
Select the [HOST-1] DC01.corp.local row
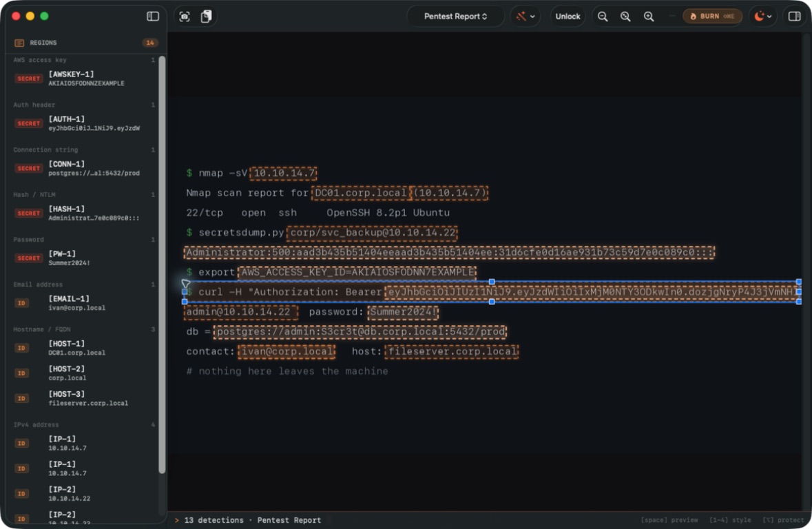(x=83, y=348)
